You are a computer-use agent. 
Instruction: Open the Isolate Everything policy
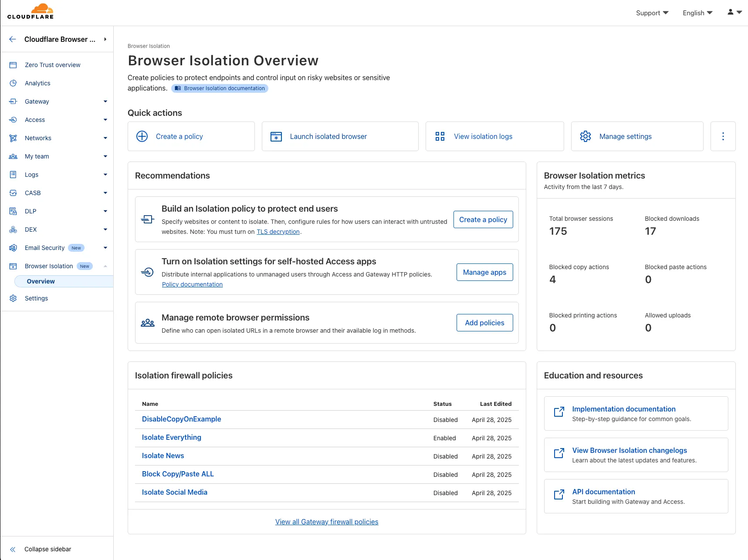coord(171,437)
